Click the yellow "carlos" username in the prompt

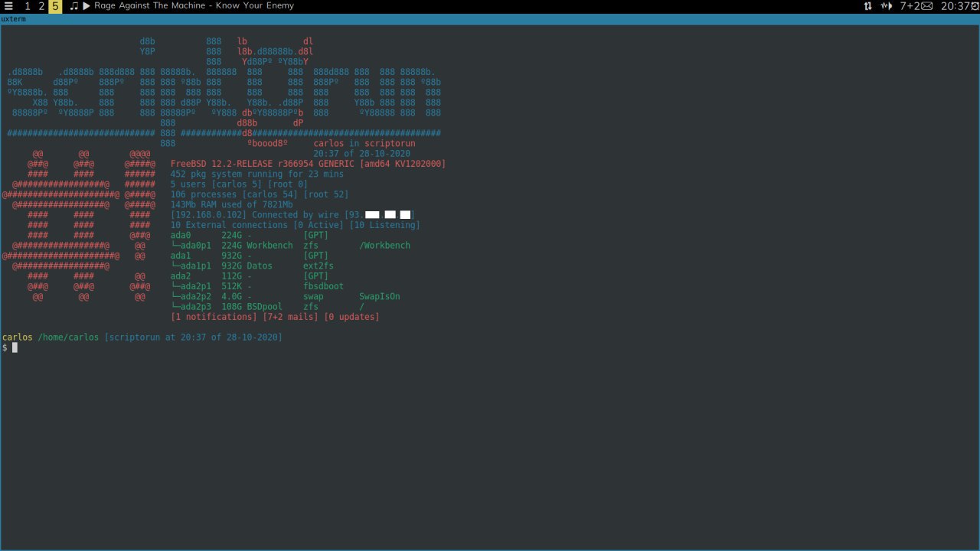[18, 337]
